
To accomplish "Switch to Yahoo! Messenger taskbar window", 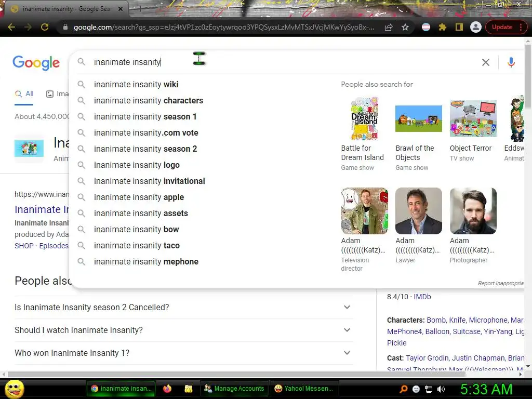I will coord(304,389).
